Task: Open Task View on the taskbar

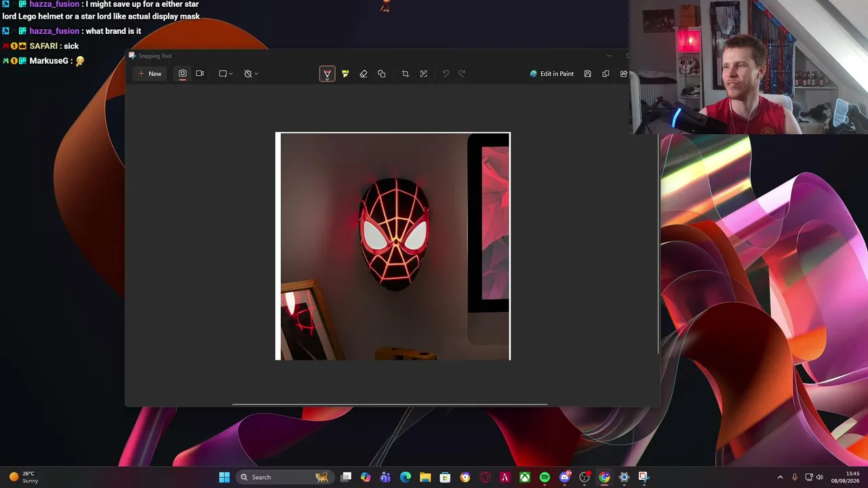Action: point(346,477)
